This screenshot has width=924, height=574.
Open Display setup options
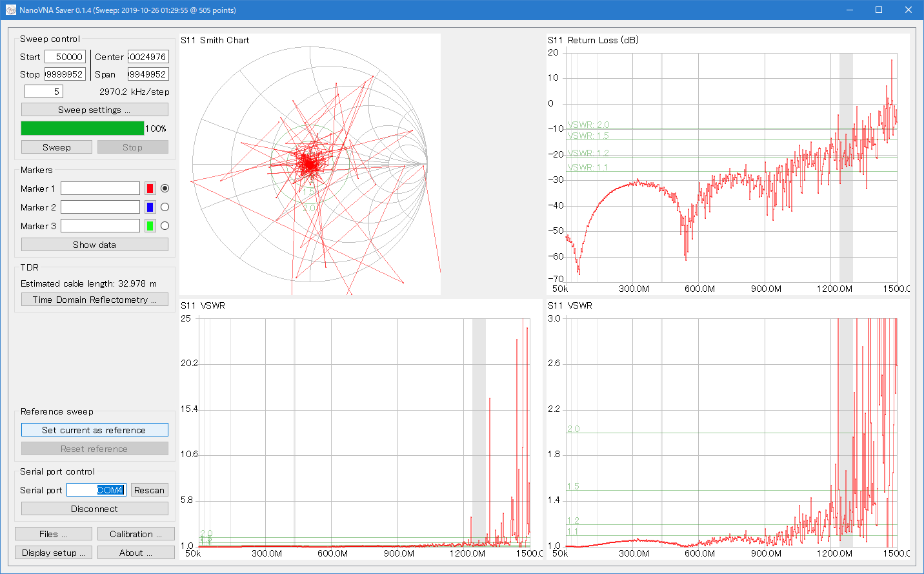[54, 553]
